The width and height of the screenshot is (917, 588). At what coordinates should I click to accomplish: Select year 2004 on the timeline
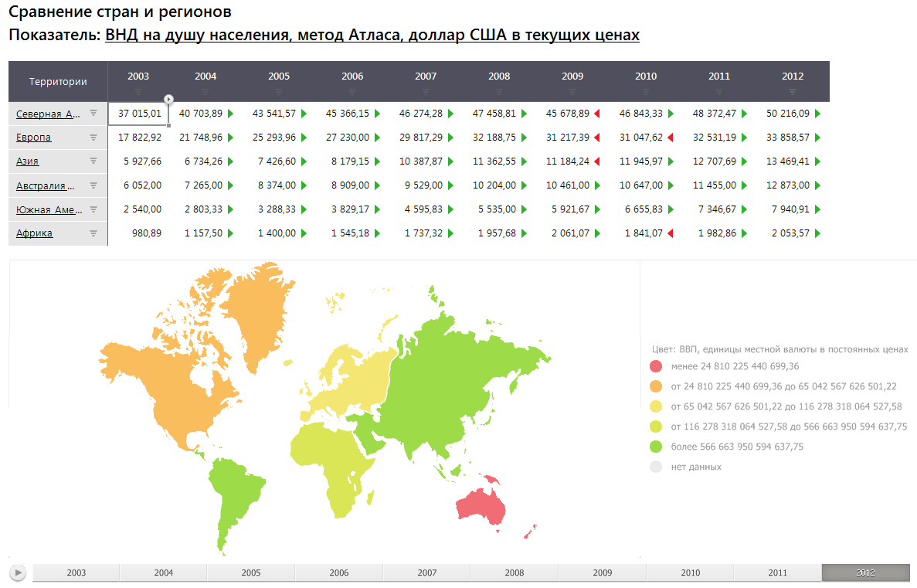(163, 573)
